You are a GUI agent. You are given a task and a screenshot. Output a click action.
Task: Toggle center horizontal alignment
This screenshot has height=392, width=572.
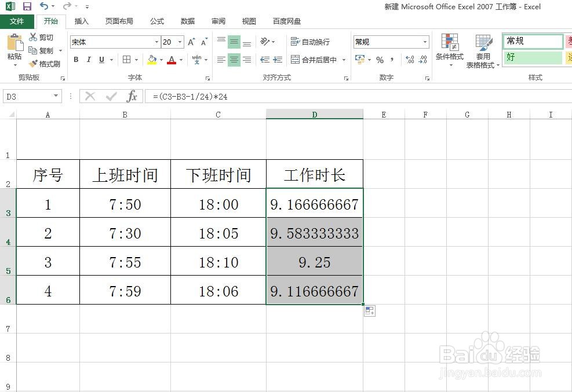(x=234, y=60)
